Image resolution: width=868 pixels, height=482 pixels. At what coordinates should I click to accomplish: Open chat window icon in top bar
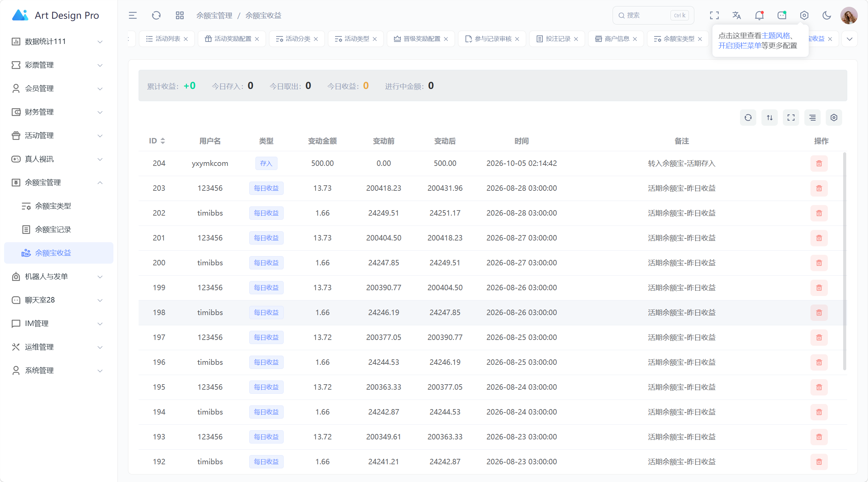782,15
